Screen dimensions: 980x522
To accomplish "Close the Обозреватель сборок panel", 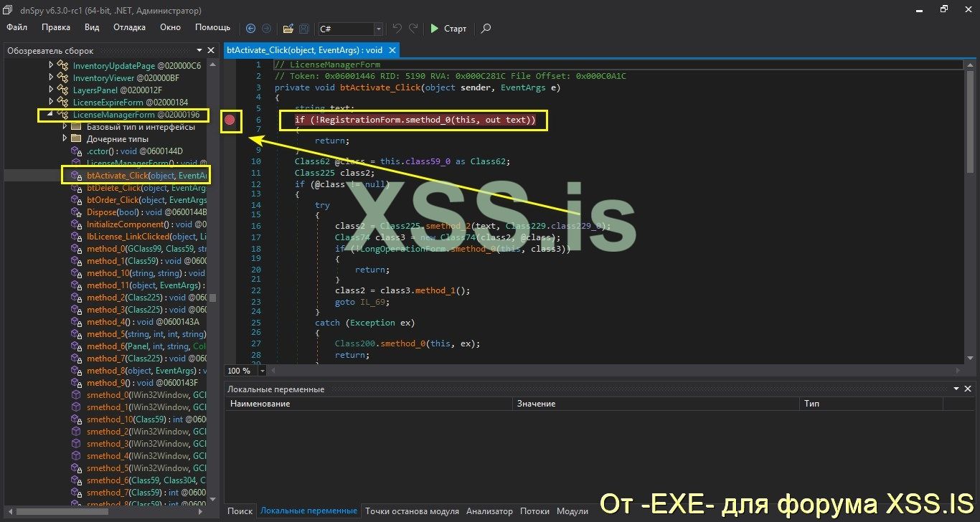I will [211, 50].
